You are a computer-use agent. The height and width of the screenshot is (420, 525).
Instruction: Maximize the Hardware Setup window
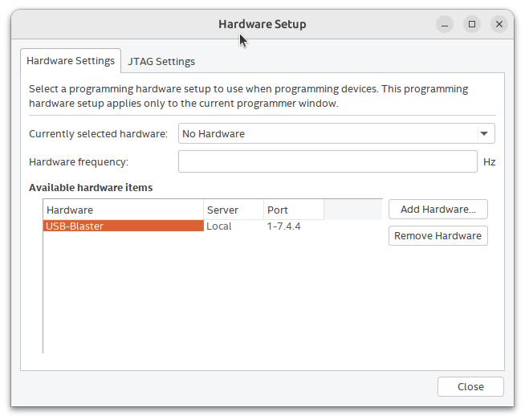coord(472,24)
